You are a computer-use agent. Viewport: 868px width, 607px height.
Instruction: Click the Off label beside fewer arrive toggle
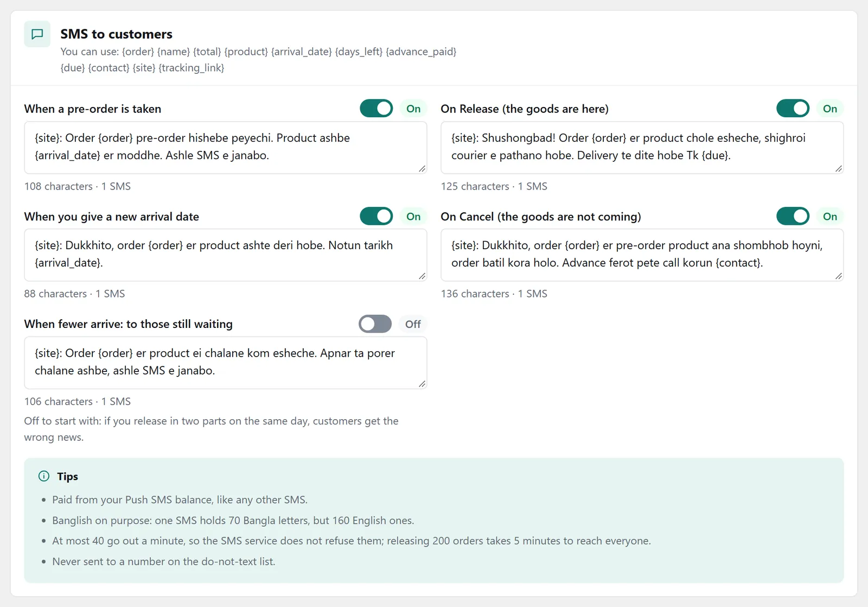click(413, 324)
